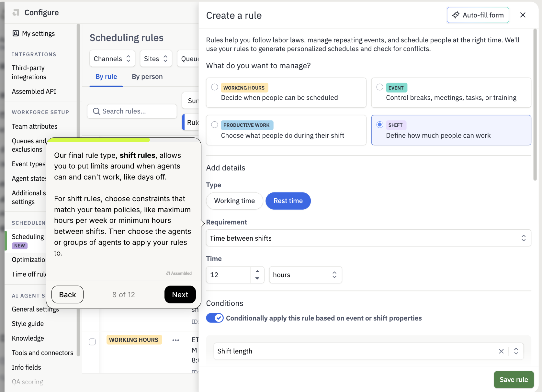Select the Working Hours radio option
This screenshot has width=542, height=392.
pos(214,87)
